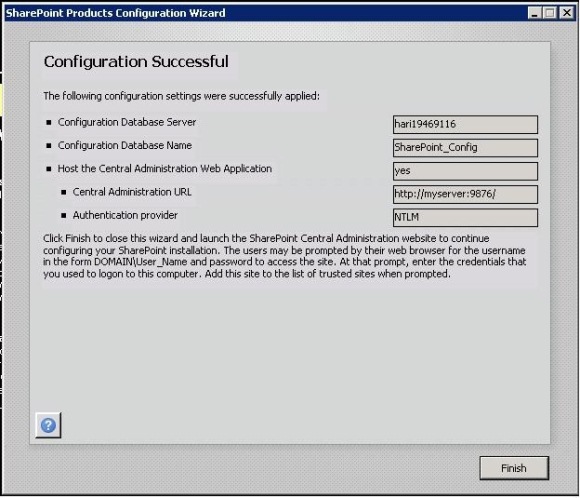Select the SharePoint_Config database name field
580x498 pixels.
tap(465, 148)
